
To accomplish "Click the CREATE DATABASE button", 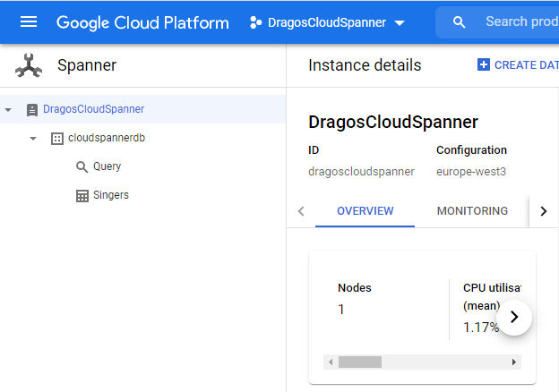I will coord(518,64).
